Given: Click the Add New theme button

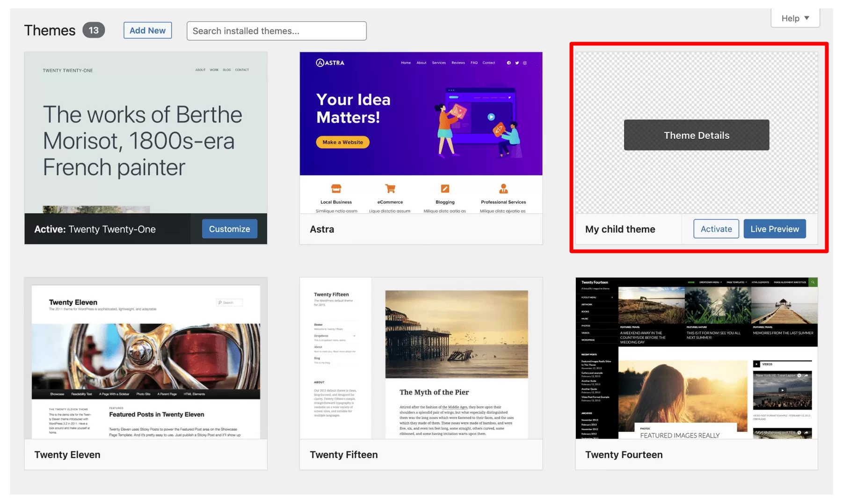Looking at the screenshot, I should [147, 30].
